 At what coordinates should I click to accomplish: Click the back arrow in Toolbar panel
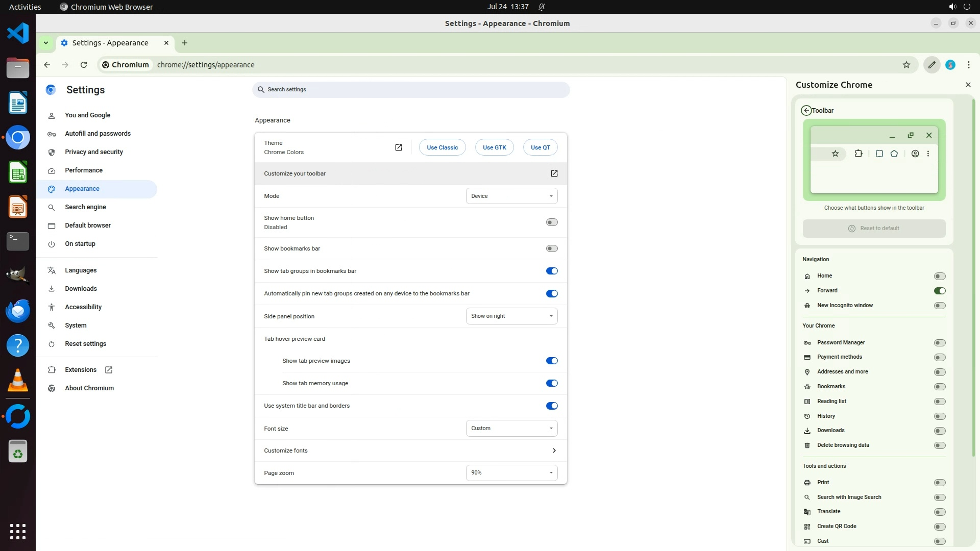806,110
